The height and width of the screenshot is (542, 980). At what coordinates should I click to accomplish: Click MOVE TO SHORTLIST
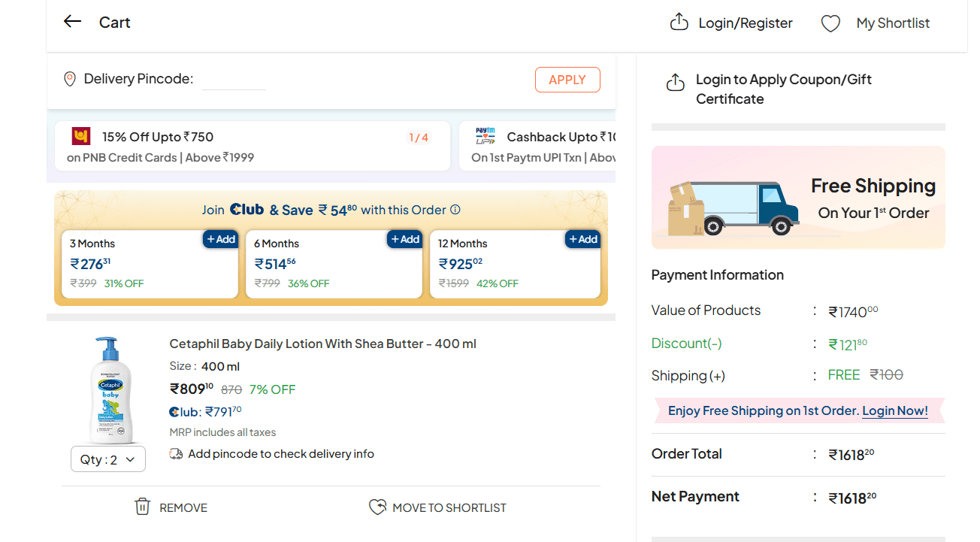coord(449,507)
